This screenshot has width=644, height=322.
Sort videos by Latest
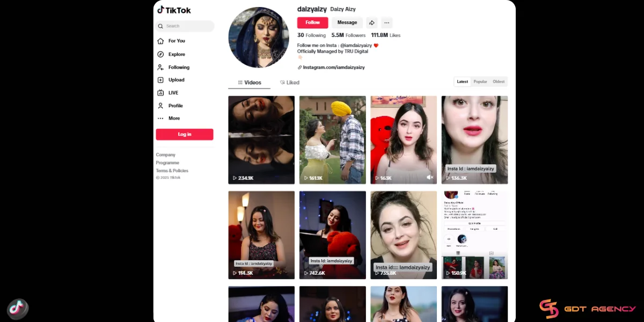[x=463, y=82]
